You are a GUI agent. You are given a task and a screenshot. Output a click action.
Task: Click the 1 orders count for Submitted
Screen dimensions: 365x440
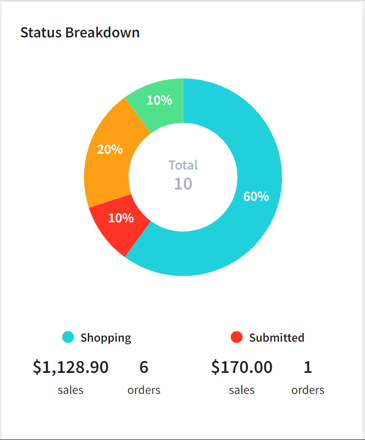tap(308, 367)
